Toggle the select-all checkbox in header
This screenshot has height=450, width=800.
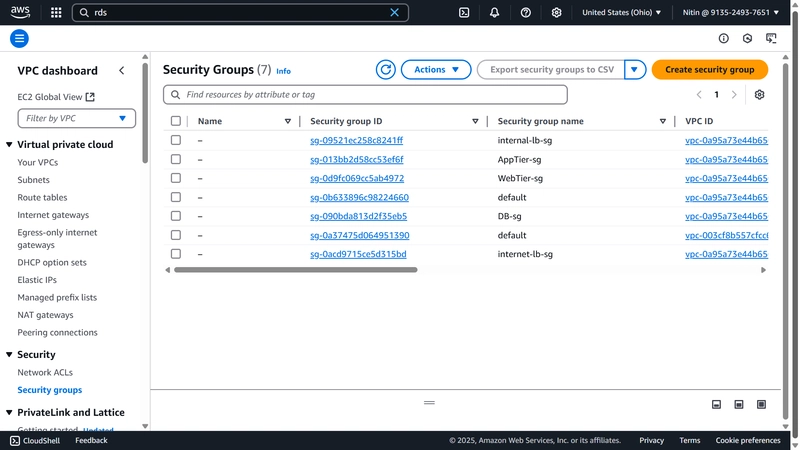(176, 121)
